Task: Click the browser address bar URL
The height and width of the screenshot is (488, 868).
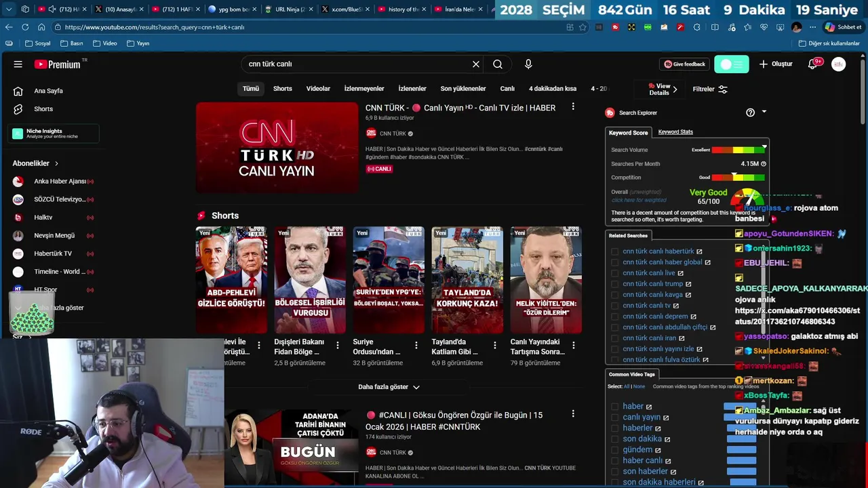Action: 155,27
